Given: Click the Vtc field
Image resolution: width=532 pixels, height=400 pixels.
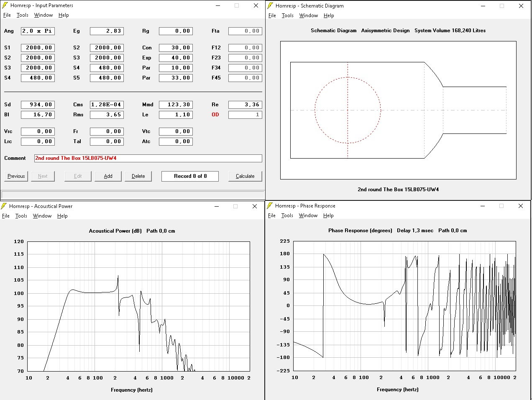Looking at the screenshot, I should (176, 131).
